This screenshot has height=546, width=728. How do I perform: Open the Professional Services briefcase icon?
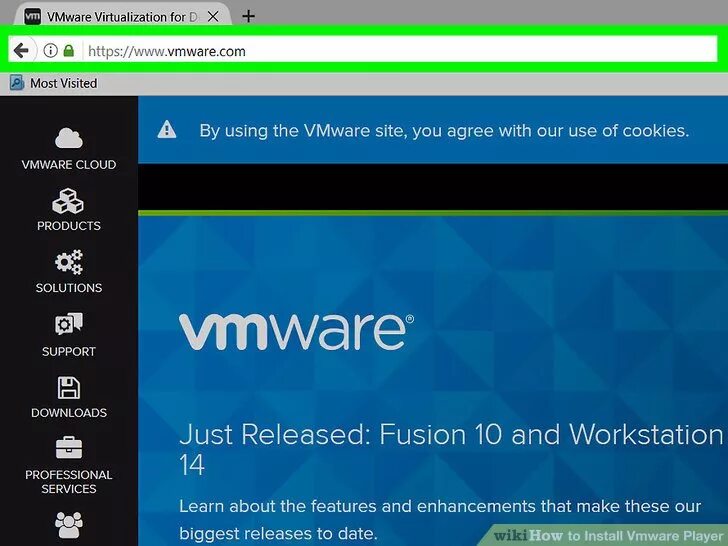tap(69, 448)
